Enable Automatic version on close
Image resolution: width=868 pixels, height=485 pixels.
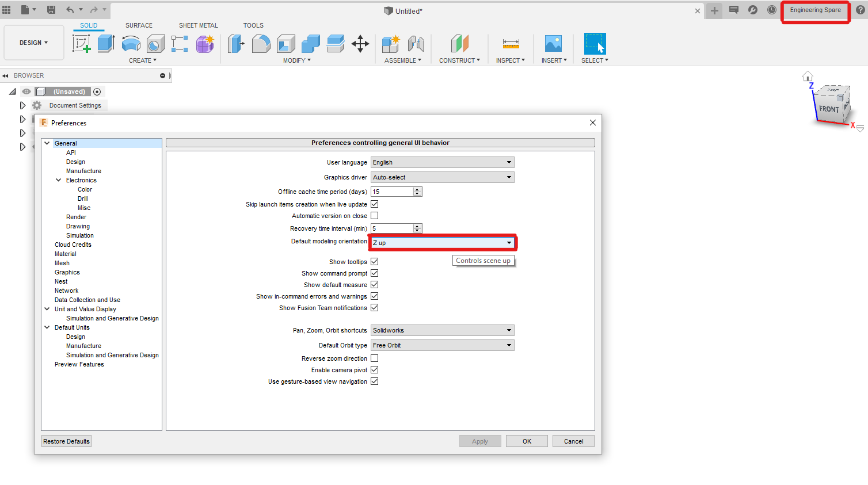coord(374,216)
